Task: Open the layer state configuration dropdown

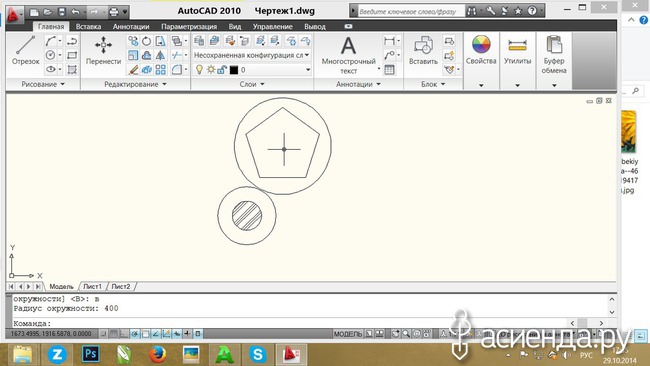Action: [252, 55]
